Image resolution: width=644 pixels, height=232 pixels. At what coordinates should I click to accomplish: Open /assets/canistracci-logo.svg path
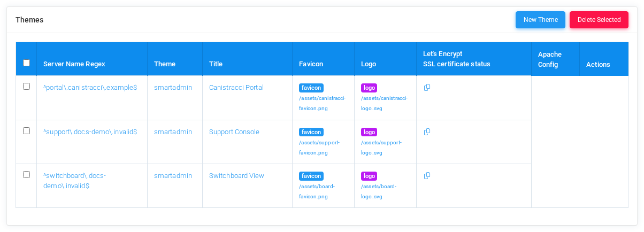385,103
